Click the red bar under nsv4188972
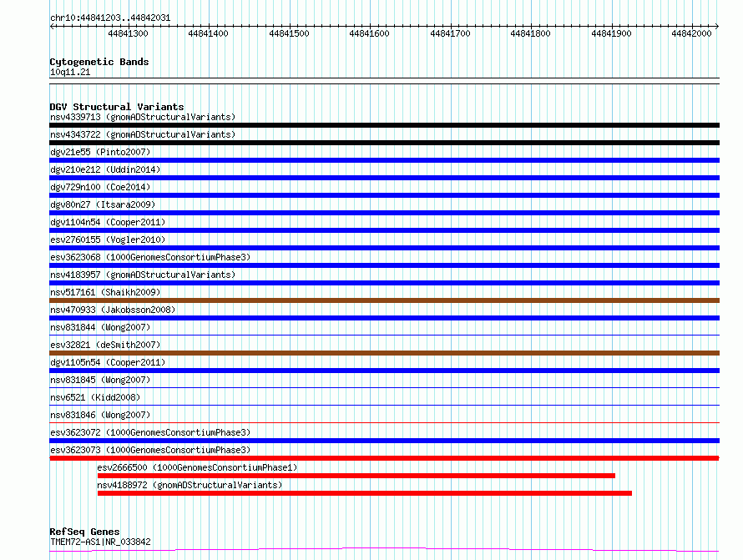Viewport: 743px width, 560px height. coord(365,493)
